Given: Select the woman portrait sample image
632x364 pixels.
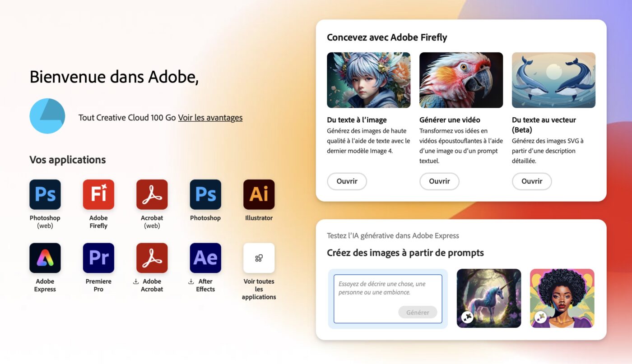Looking at the screenshot, I should pyautogui.click(x=562, y=298).
